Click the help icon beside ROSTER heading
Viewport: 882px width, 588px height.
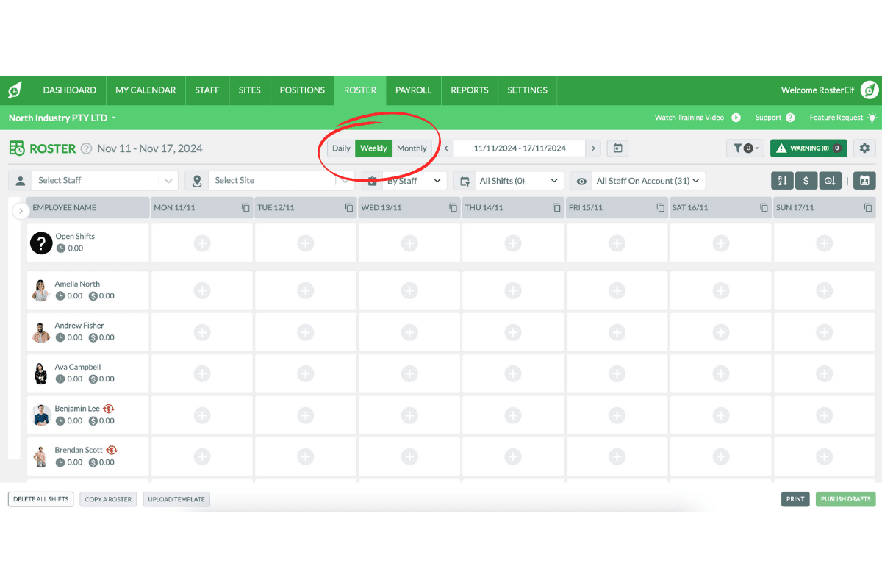pyautogui.click(x=87, y=148)
